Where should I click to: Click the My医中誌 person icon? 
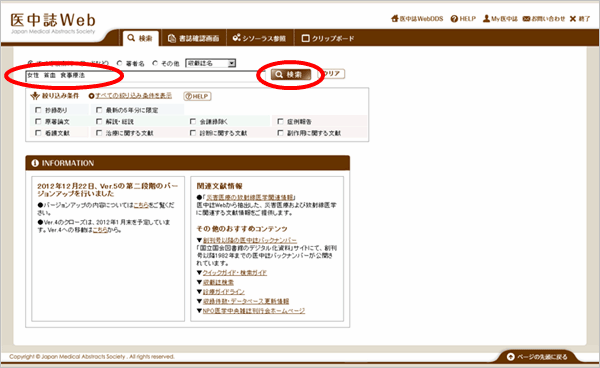point(486,18)
